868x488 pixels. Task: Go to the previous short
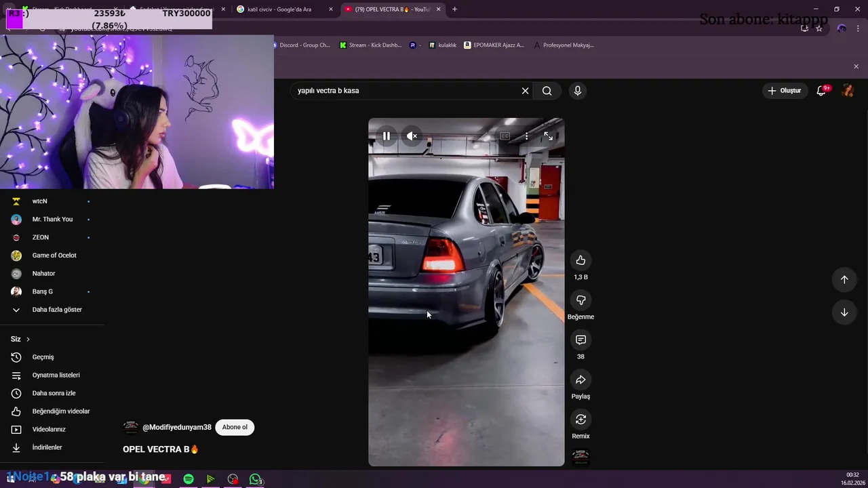[844, 279]
